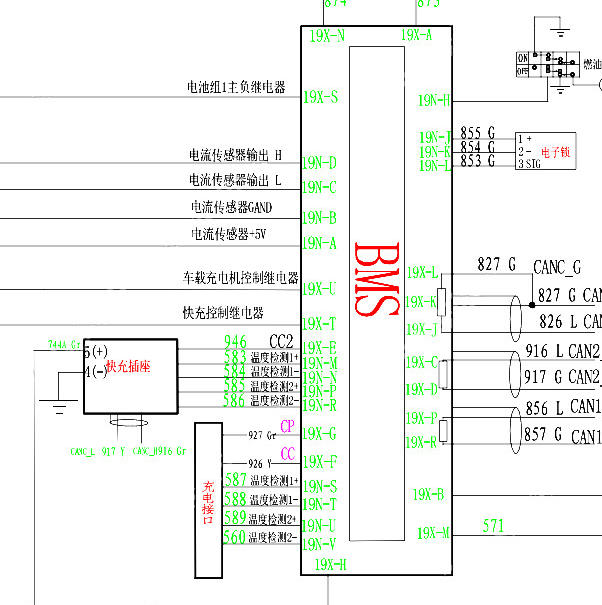Select pin label 19X-C

coord(422,362)
